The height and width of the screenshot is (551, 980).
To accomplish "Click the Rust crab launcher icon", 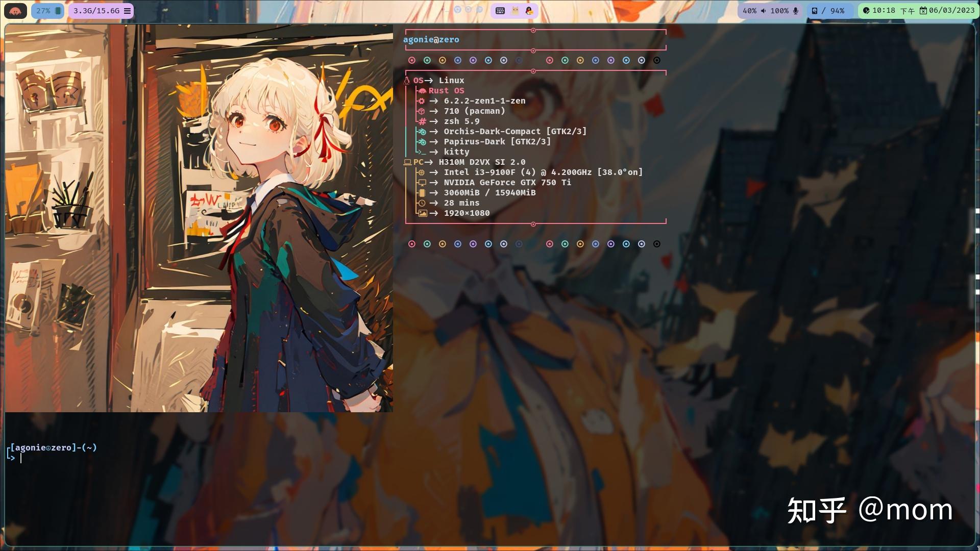I will pyautogui.click(x=15, y=11).
